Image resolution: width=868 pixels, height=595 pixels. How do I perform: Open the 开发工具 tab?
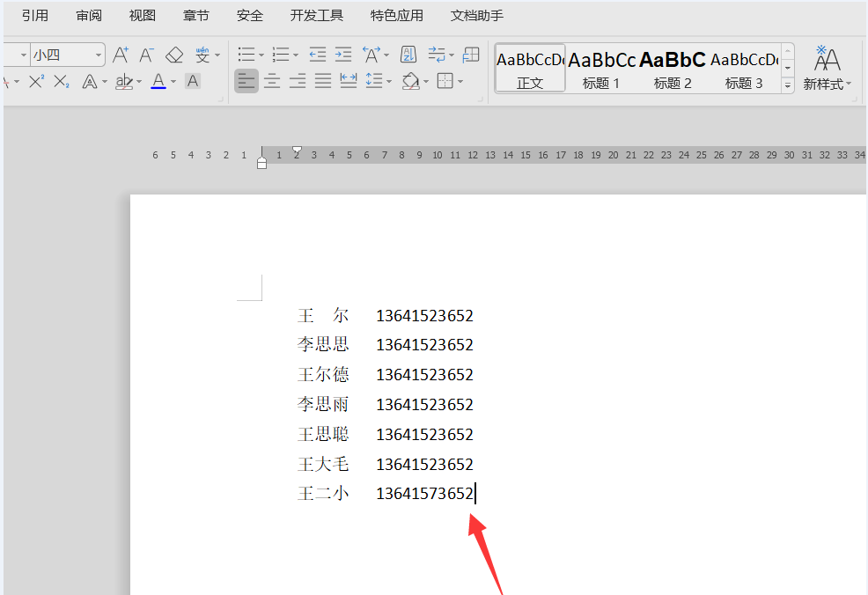(x=317, y=16)
